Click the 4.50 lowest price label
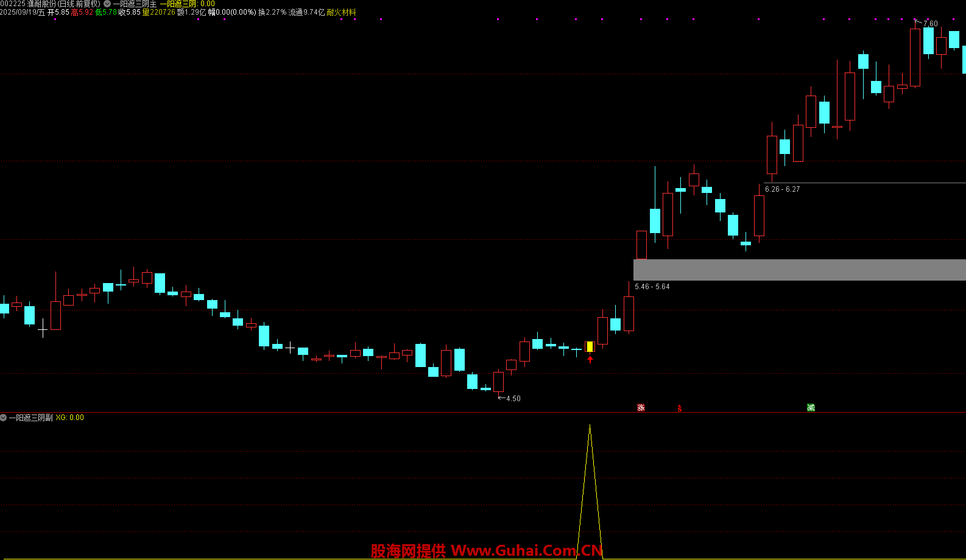This screenshot has width=966, height=560. [513, 399]
